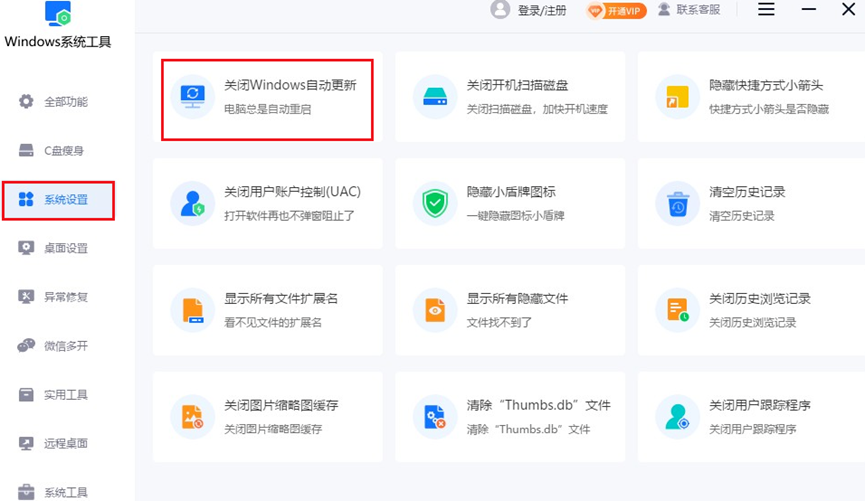Click the 关闭Windows自动更新 refresh monitor icon
The image size is (865, 501).
(193, 97)
